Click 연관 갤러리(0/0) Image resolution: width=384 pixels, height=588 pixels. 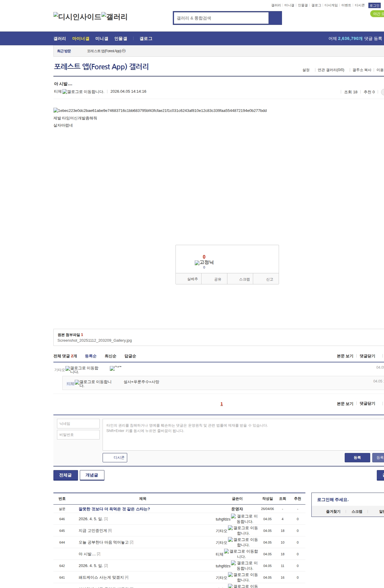[x=331, y=70]
